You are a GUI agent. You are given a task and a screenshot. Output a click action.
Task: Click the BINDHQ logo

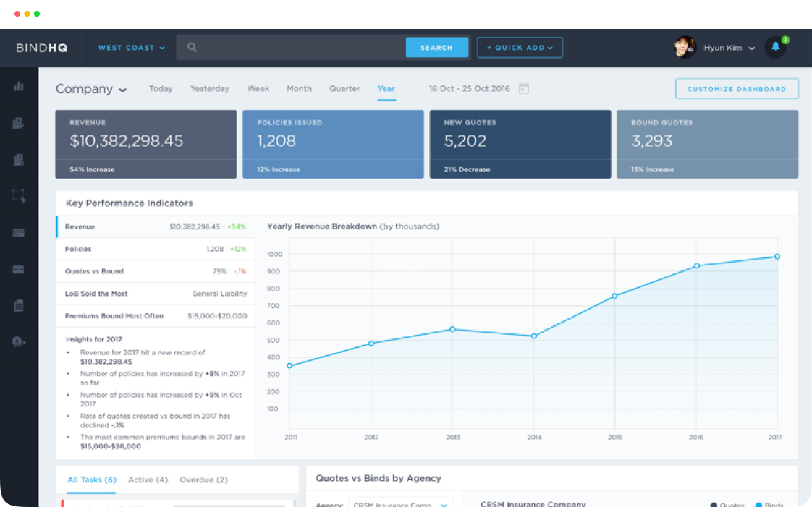click(x=42, y=48)
